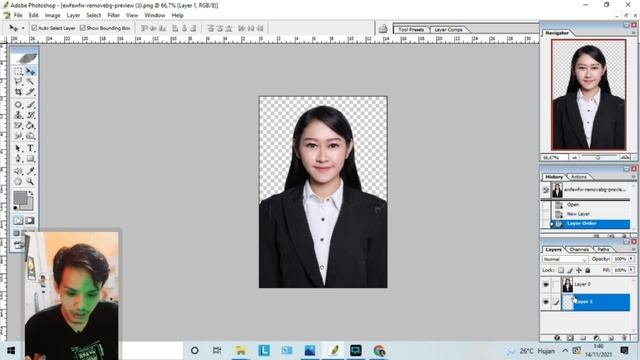
Task: Select the Blur tool
Action: [x=18, y=136]
